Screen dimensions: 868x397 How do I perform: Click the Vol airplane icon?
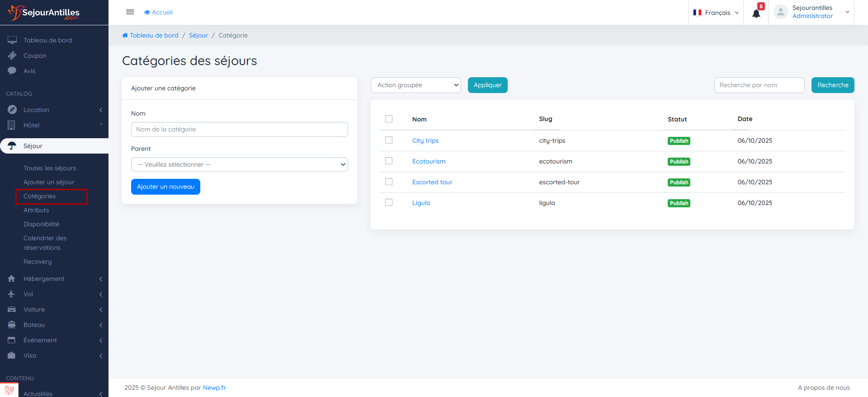(12, 294)
